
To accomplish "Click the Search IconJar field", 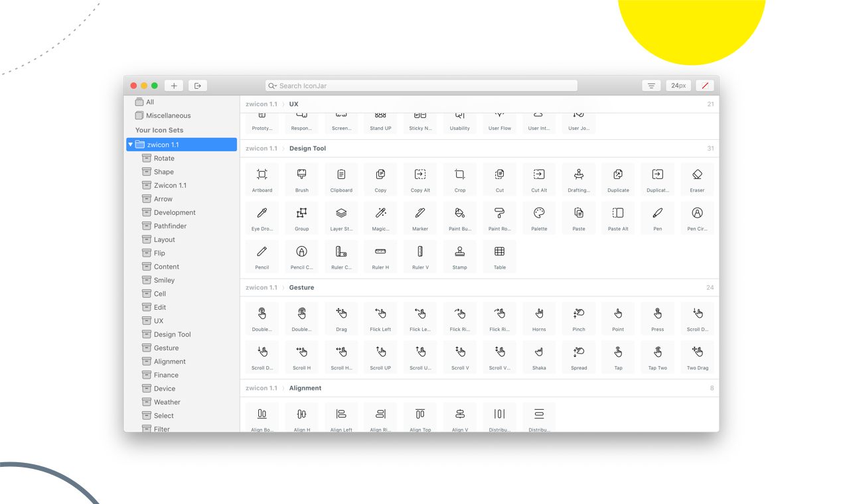I will [421, 86].
